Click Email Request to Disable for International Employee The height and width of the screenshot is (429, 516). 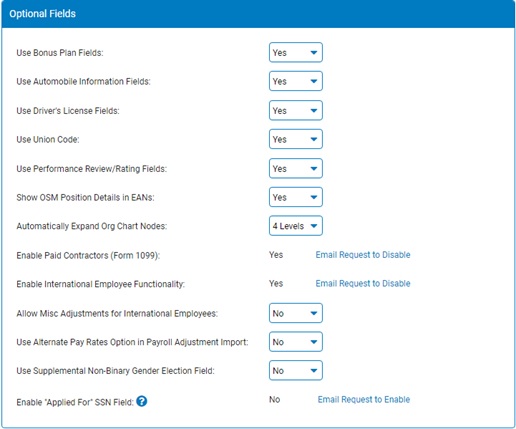coord(363,283)
